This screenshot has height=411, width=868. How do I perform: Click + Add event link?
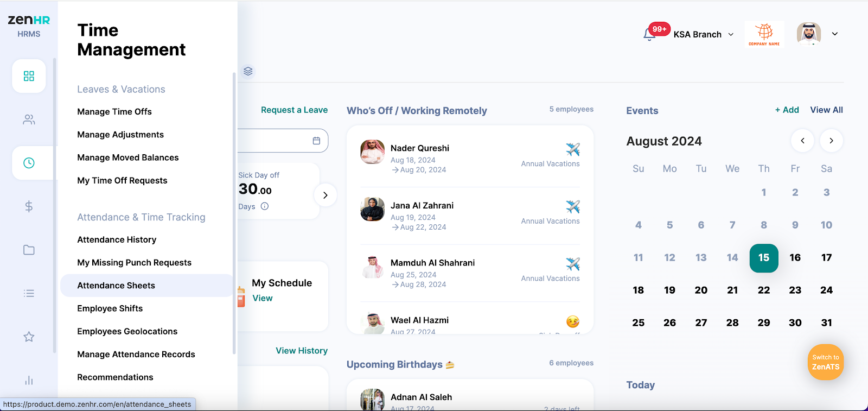787,110
